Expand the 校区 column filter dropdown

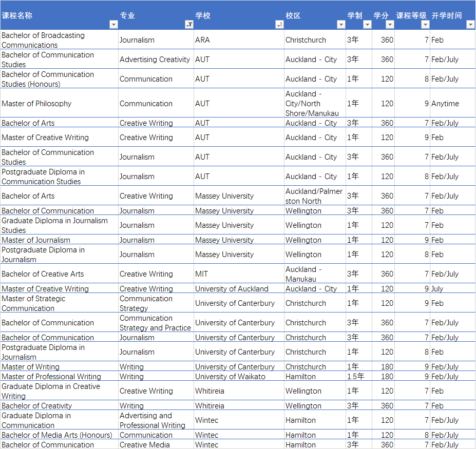click(341, 25)
